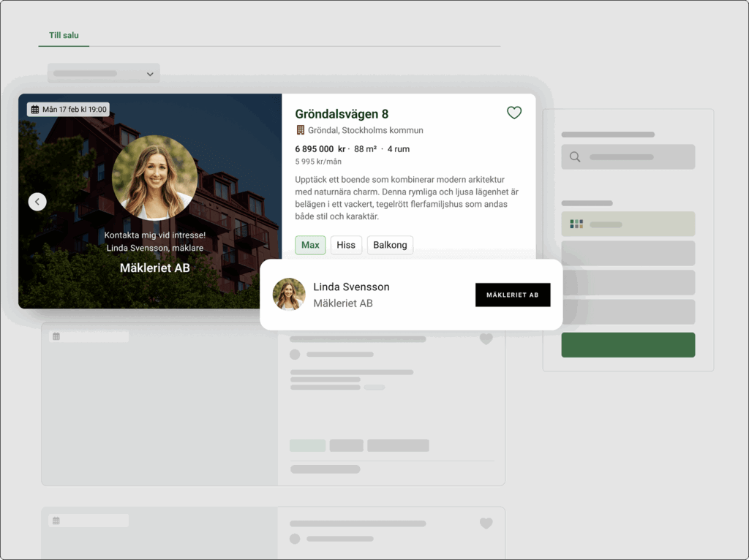The image size is (749, 560).
Task: Click the name Linda Svensson in the agent card
Action: click(352, 287)
